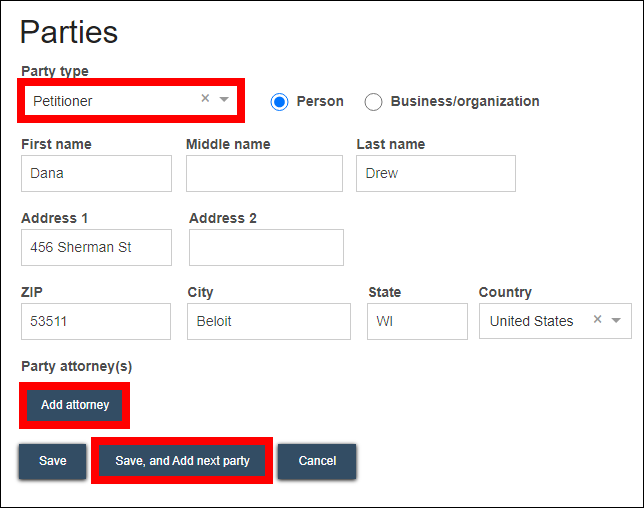
Task: Click the State field showing WI
Action: (417, 321)
